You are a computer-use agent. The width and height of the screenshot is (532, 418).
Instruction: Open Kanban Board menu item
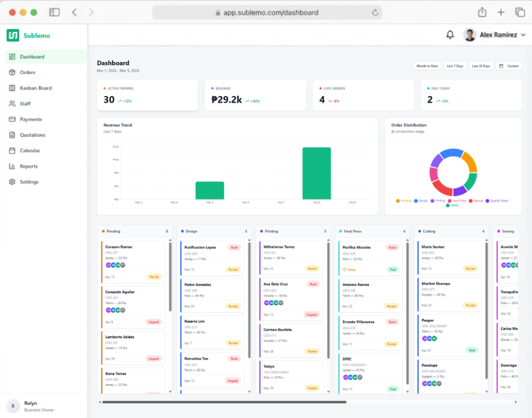(46, 88)
